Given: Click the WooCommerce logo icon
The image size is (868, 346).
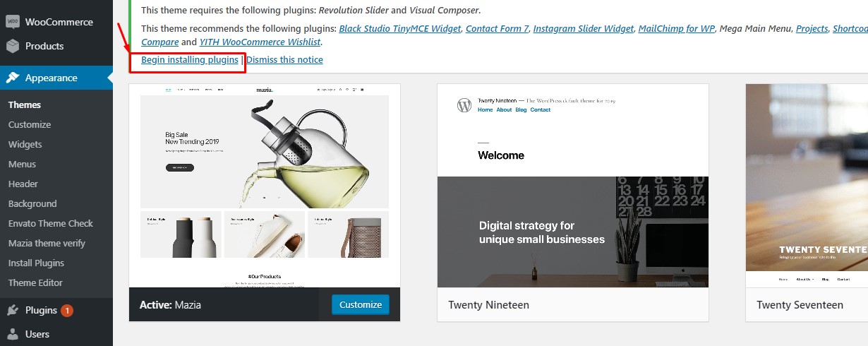Looking at the screenshot, I should pos(12,22).
